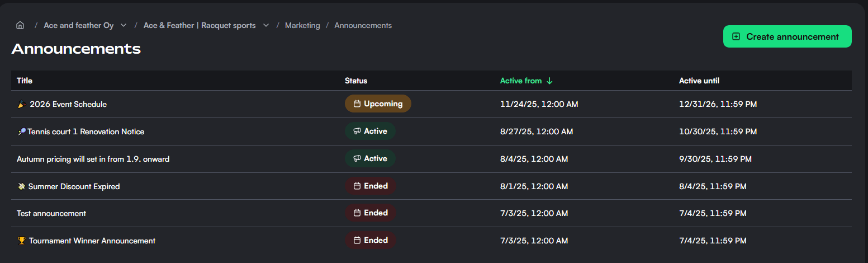Expand Ace & Feather Racquet sports chevron
The image size is (868, 263).
point(266,25)
